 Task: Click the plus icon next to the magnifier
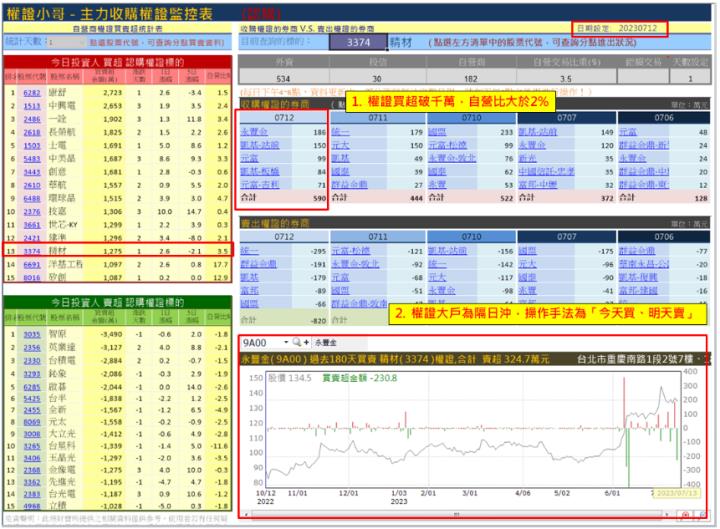(x=306, y=342)
